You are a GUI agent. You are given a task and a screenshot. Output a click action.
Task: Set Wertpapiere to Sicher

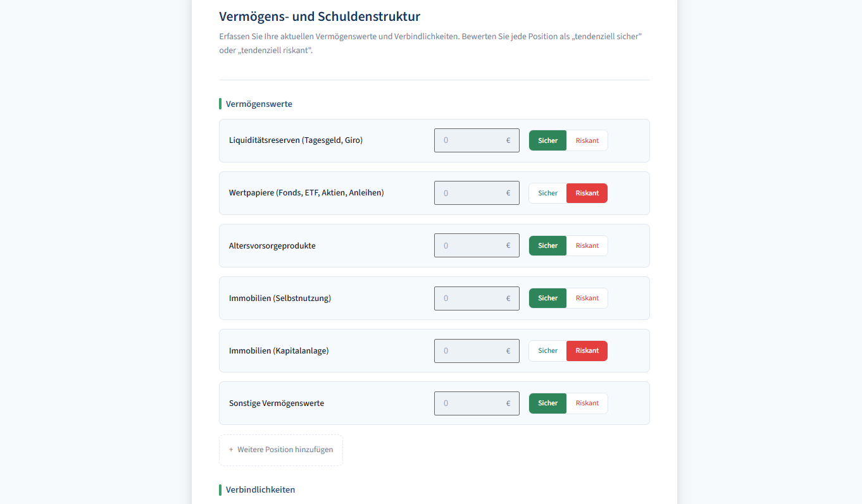[547, 192]
